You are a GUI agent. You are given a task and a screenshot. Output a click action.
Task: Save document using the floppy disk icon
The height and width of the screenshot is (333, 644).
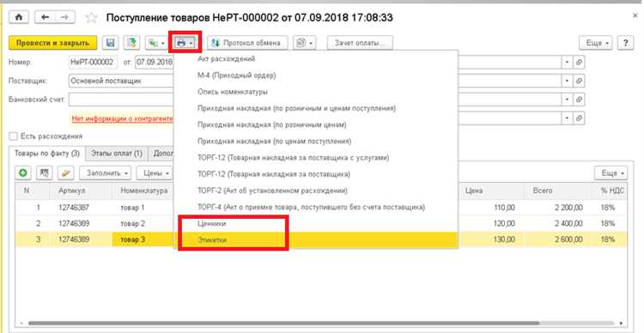click(110, 43)
